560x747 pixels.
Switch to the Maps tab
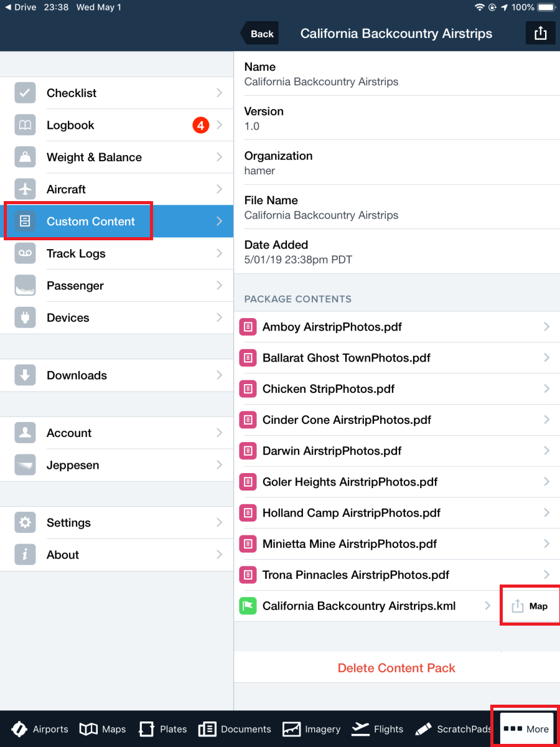(x=103, y=729)
